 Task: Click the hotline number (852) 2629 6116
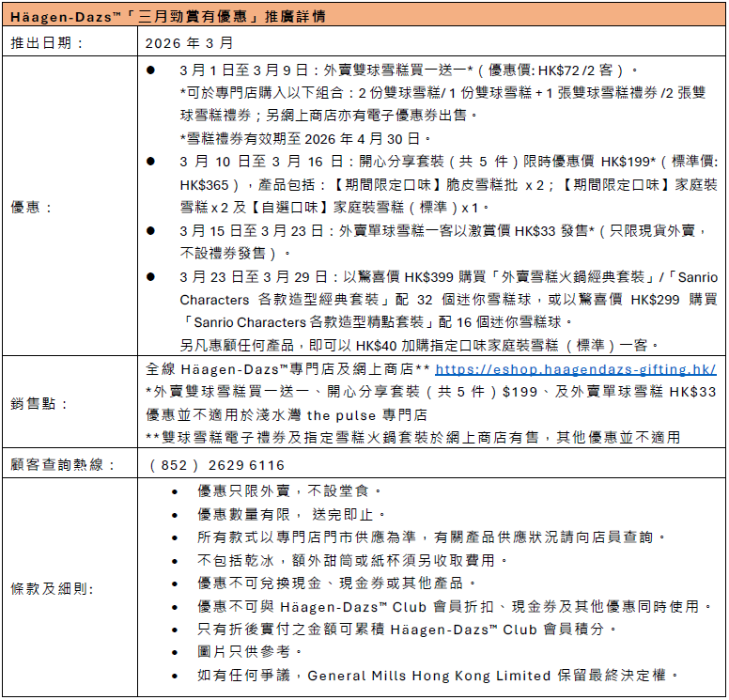(x=217, y=464)
